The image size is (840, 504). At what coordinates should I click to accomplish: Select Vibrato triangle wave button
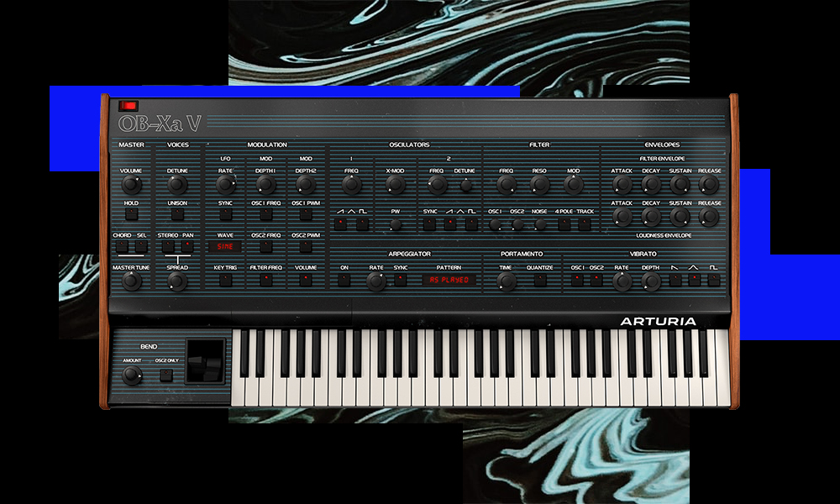click(x=695, y=280)
